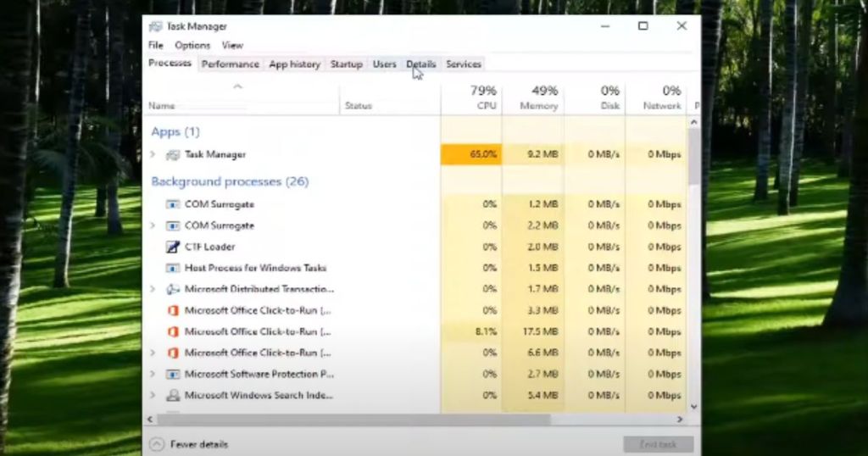Click the second COM Surrogate process icon
Image resolution: width=868 pixels, height=456 pixels.
(173, 225)
